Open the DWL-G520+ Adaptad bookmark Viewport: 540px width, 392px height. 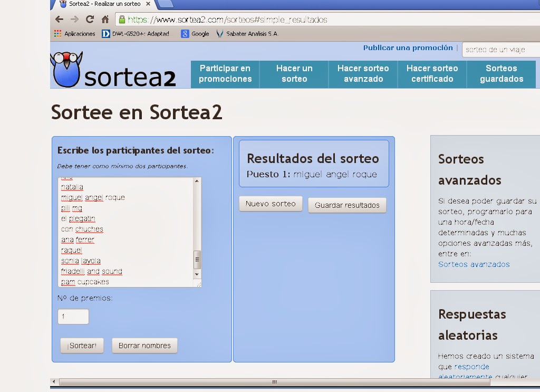136,34
